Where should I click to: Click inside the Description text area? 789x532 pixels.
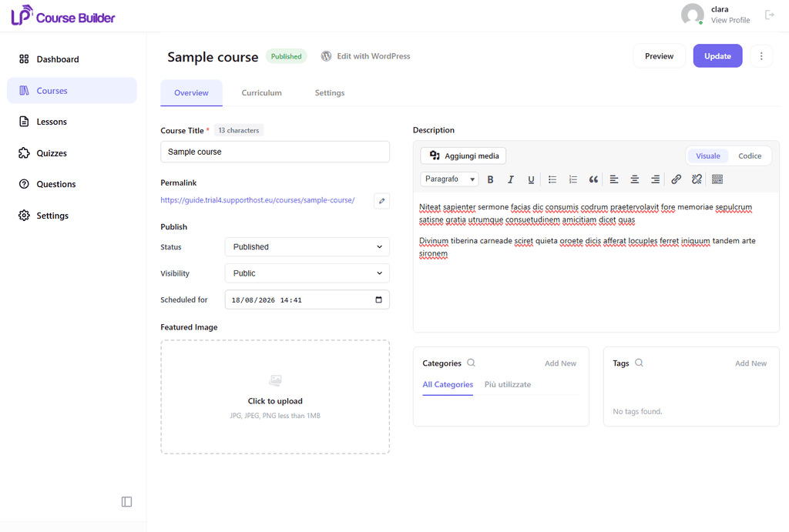(596, 262)
